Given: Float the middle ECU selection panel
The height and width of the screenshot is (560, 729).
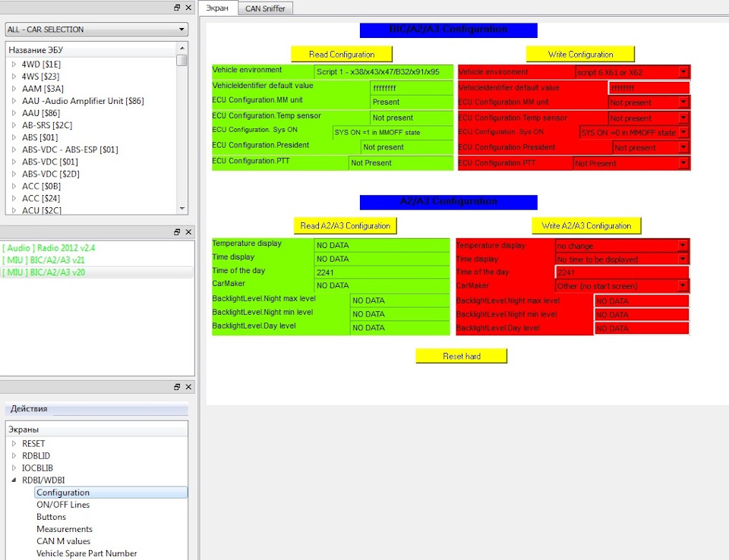Looking at the screenshot, I should click(177, 231).
